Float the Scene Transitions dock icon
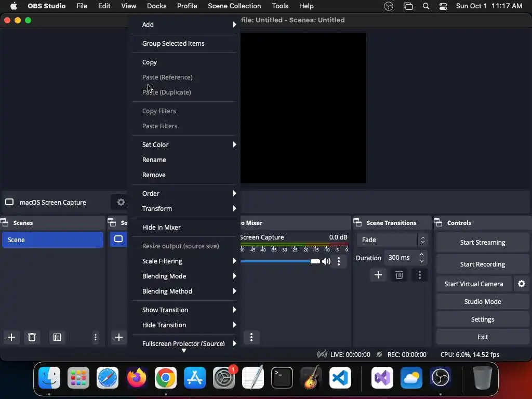 [x=357, y=222]
